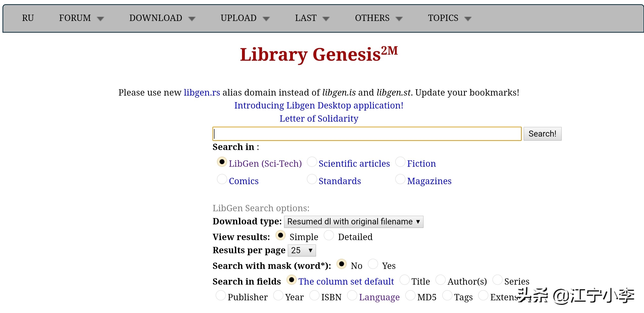Select the ISBN search field option
Image resolution: width=644 pixels, height=313 pixels.
click(314, 295)
